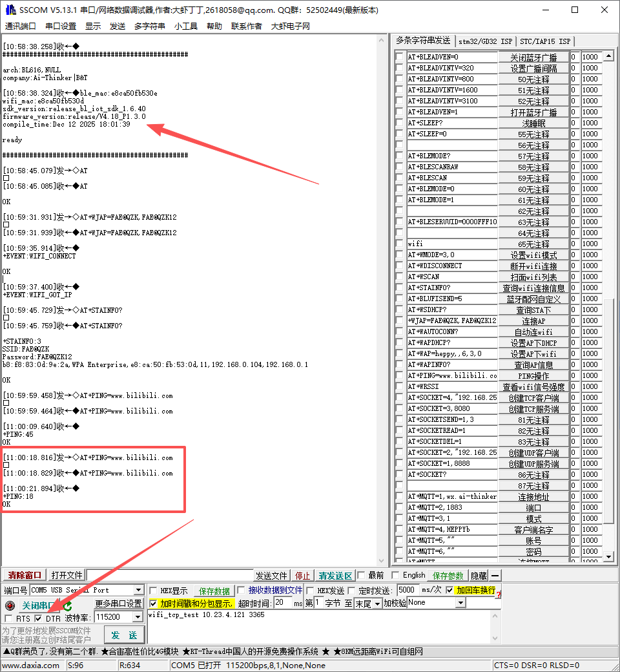Open the 串口设置 menu
This screenshot has height=672, width=620.
(61, 26)
